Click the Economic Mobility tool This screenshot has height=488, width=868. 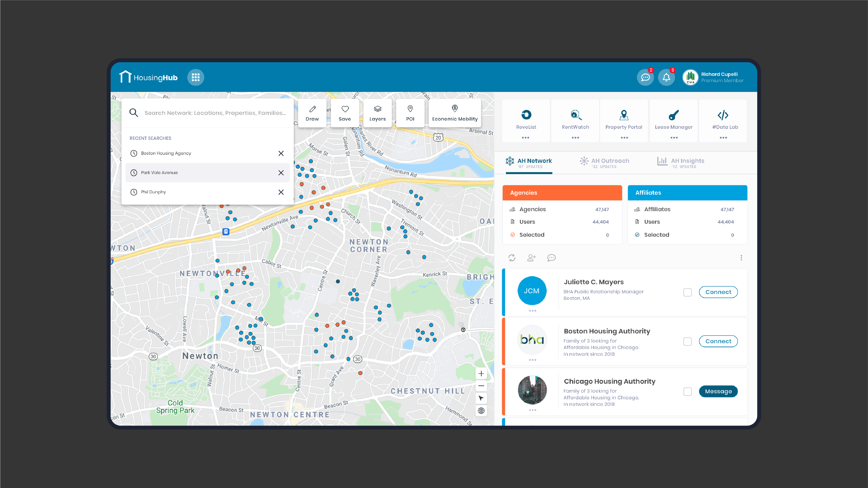point(455,113)
